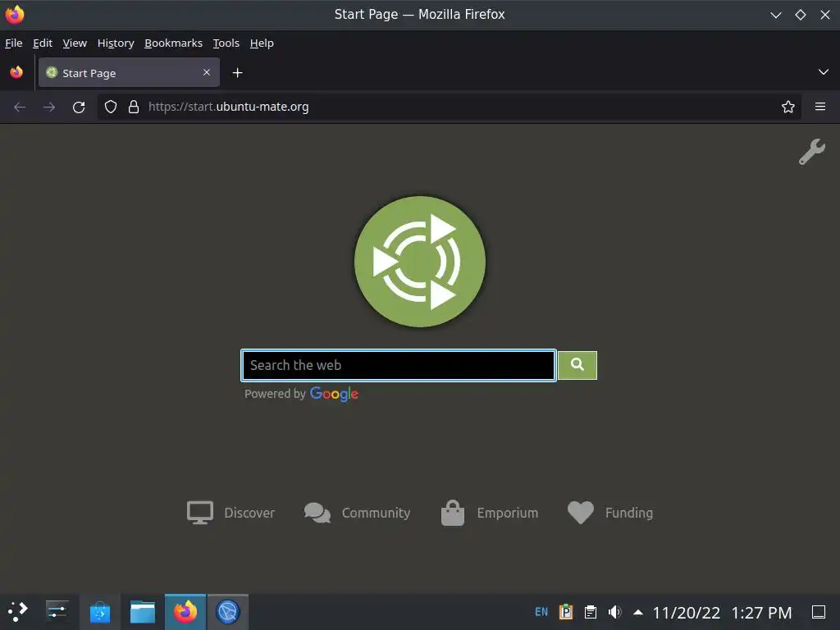Bookmark this page with the star
840x630 pixels.
point(787,107)
